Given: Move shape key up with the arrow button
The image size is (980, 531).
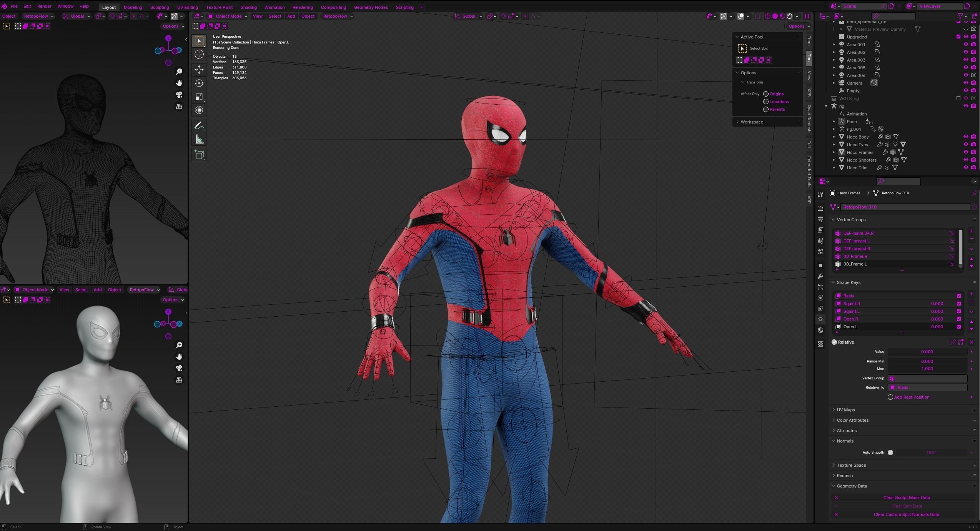Looking at the screenshot, I should 972,322.
